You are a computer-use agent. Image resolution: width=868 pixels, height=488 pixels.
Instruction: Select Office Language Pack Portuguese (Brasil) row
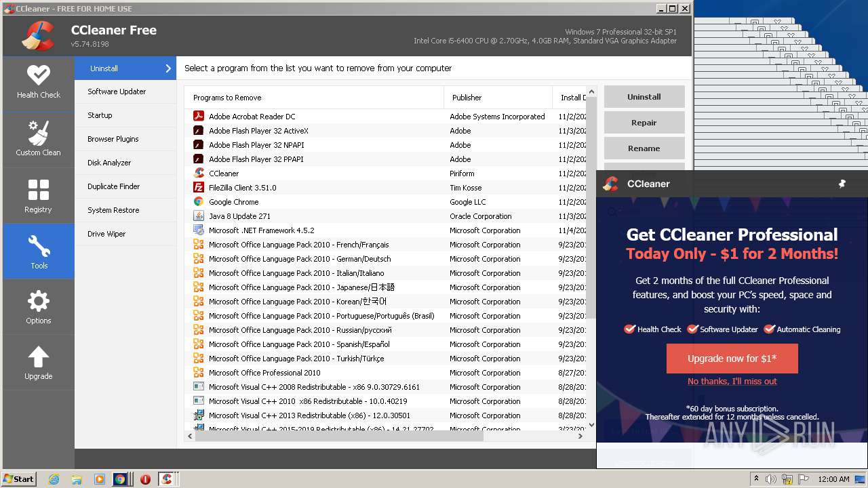(x=385, y=315)
